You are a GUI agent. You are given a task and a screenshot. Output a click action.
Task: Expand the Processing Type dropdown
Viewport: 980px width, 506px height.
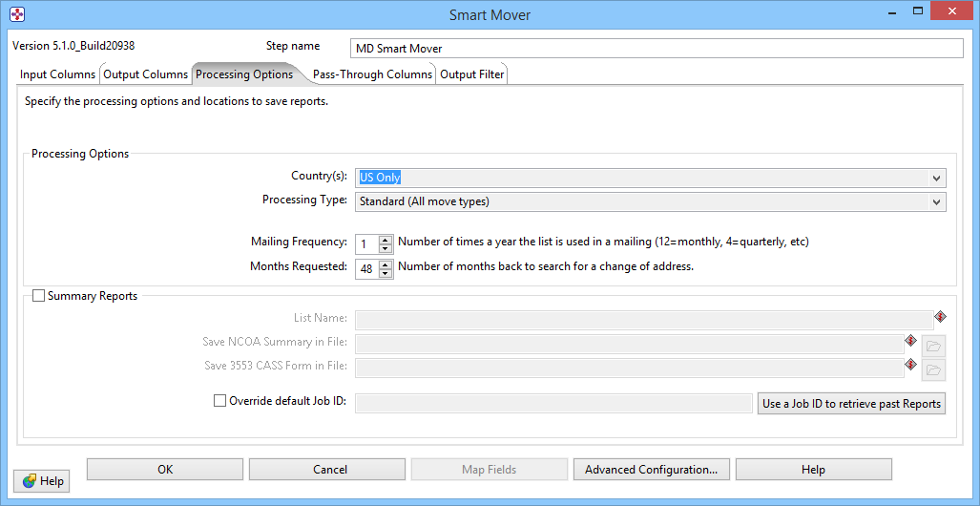(x=936, y=201)
